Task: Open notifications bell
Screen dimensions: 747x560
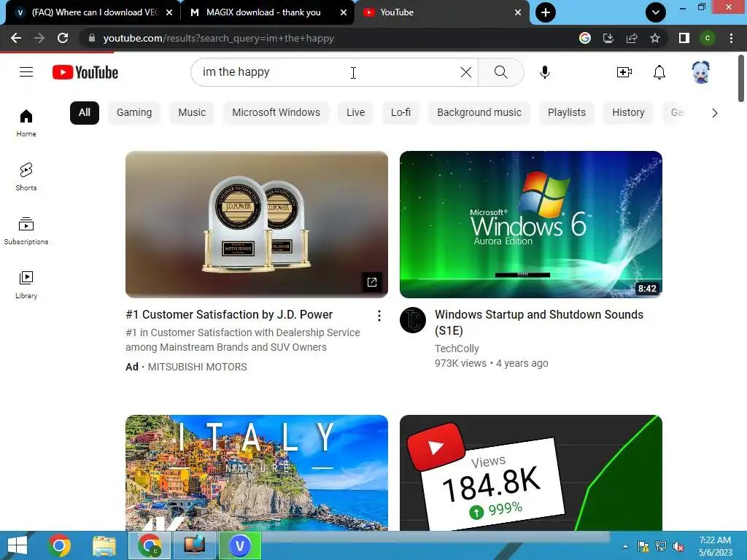Action: (x=659, y=72)
